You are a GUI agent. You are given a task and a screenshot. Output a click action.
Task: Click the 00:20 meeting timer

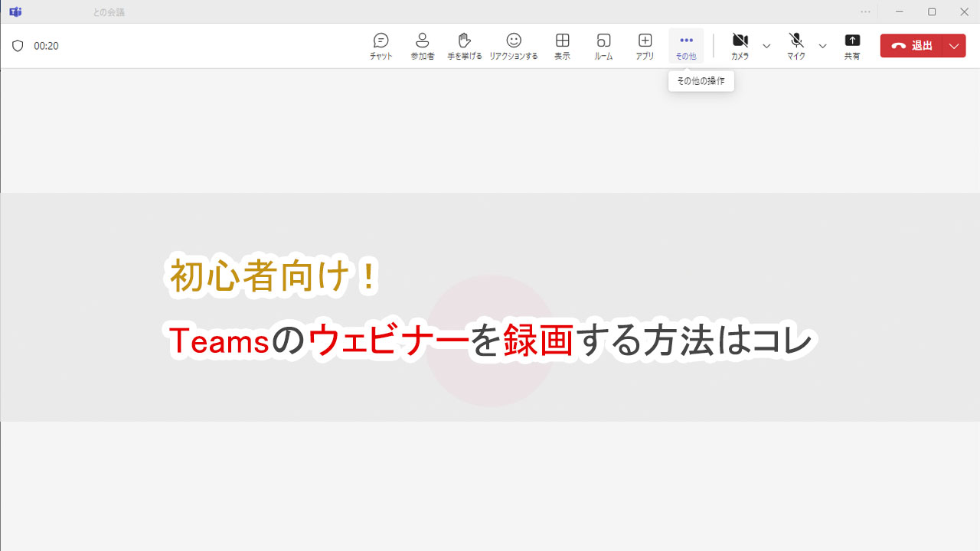(x=44, y=45)
